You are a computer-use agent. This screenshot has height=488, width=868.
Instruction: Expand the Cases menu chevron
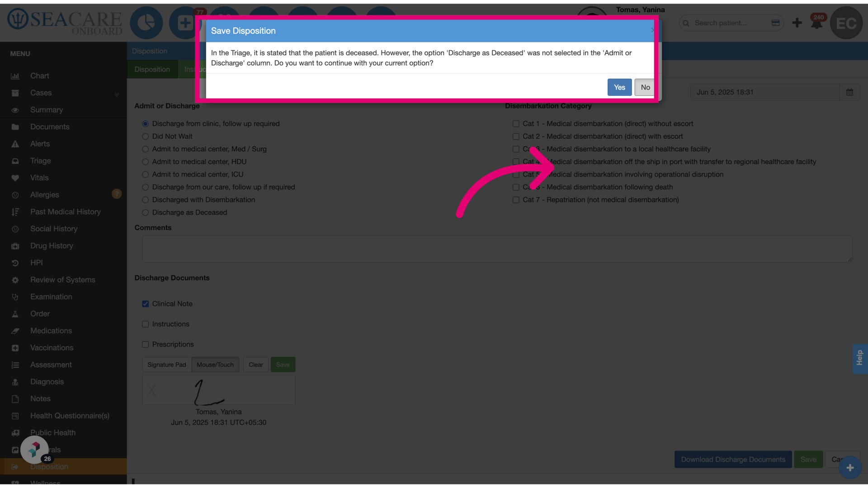(x=117, y=94)
